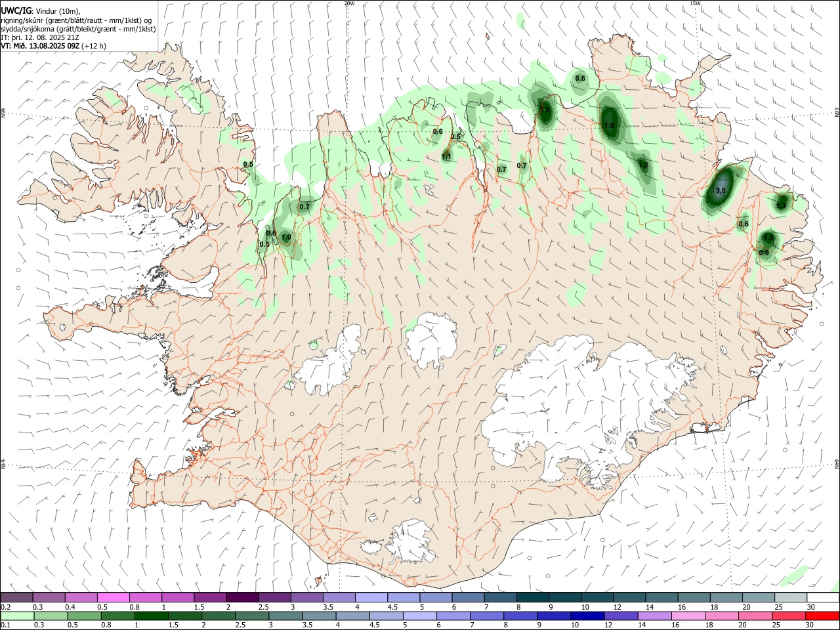Pick the dark mauve 0.2 swatch in snow scale

pos(16,597)
